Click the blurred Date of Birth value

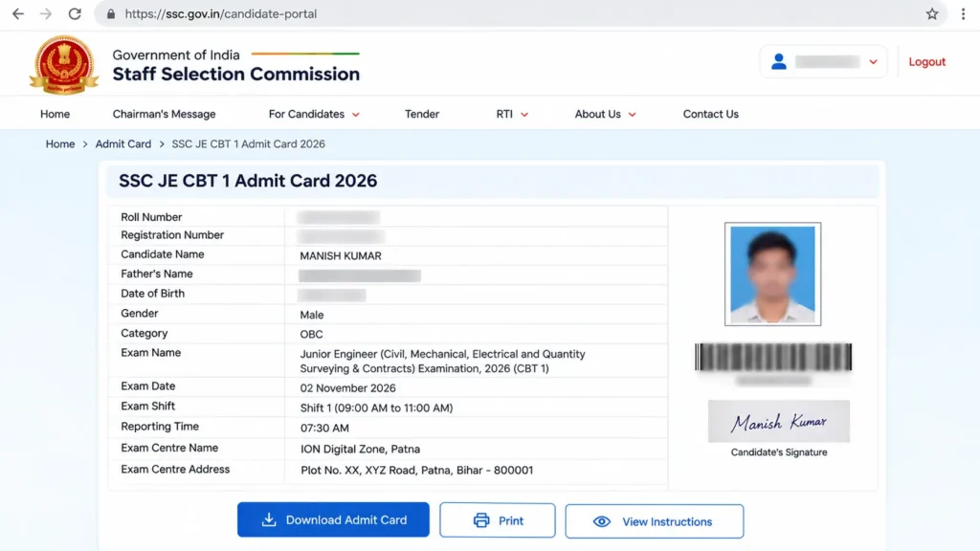coord(332,295)
